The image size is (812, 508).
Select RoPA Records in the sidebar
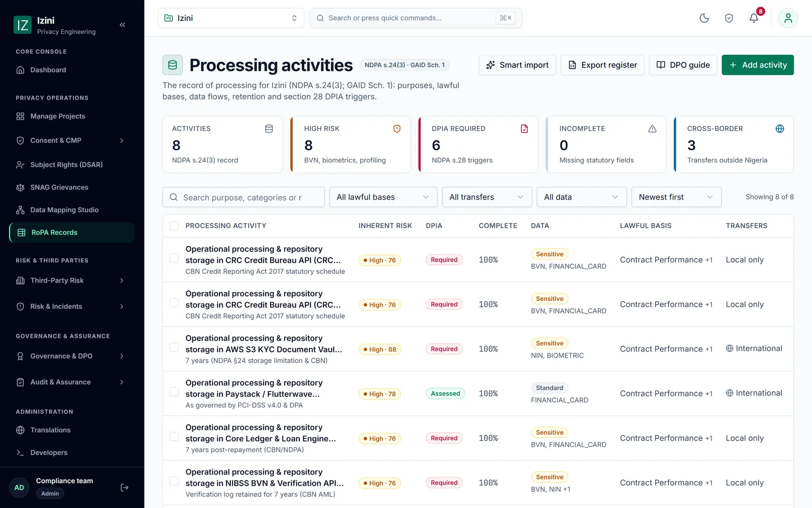pos(72,233)
